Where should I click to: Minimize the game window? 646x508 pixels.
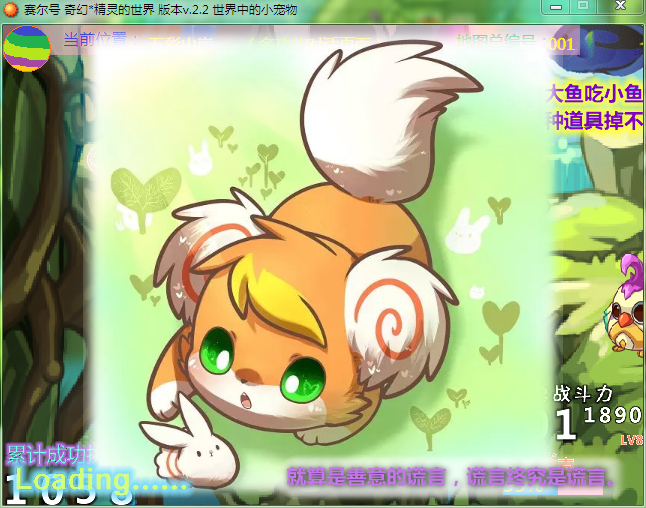(556, 7)
